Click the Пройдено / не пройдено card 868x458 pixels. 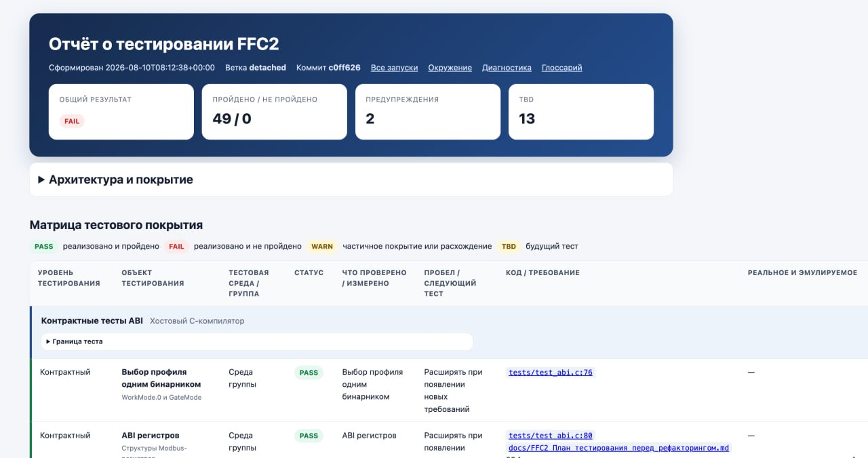[x=275, y=112]
